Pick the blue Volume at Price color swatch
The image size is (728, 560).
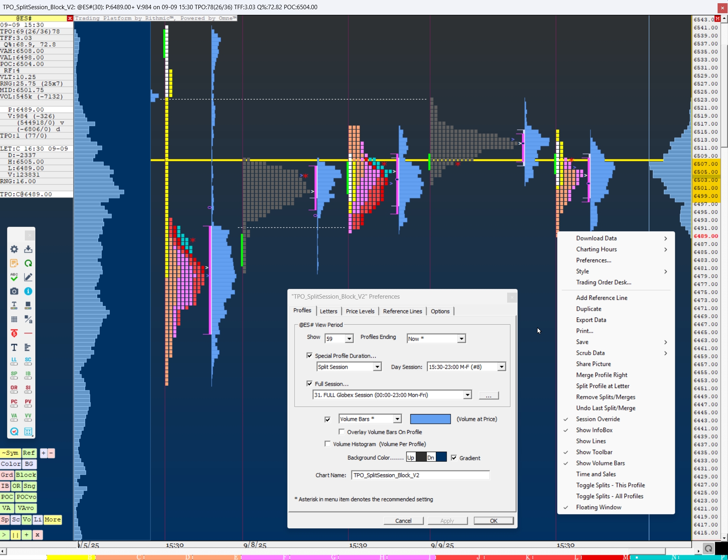[x=430, y=419]
